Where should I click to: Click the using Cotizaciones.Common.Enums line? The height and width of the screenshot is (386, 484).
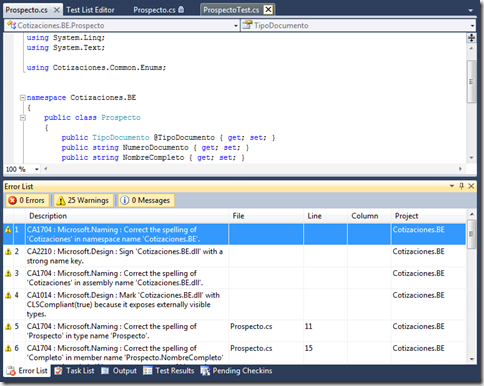click(x=96, y=68)
